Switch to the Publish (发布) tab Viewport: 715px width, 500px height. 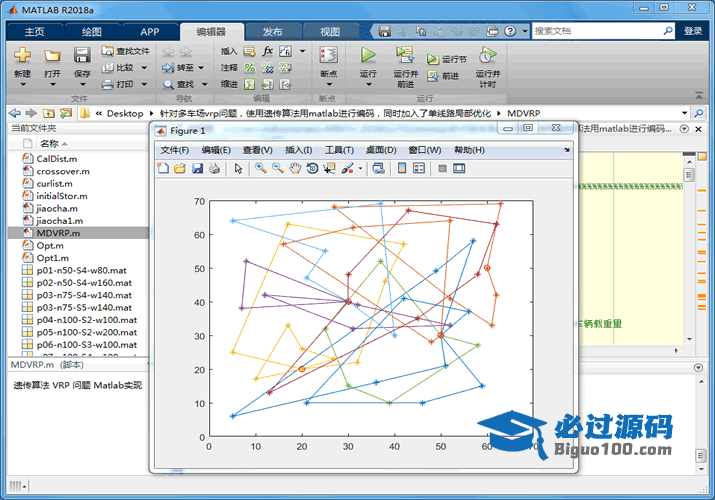click(273, 31)
